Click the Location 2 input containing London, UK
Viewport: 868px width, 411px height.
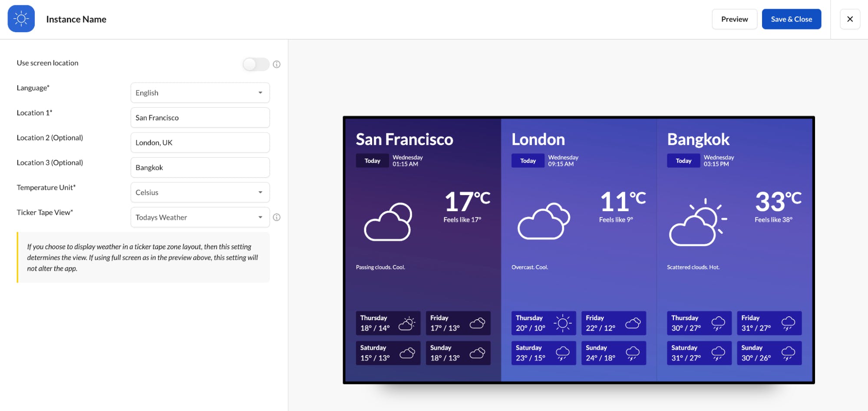pyautogui.click(x=199, y=142)
